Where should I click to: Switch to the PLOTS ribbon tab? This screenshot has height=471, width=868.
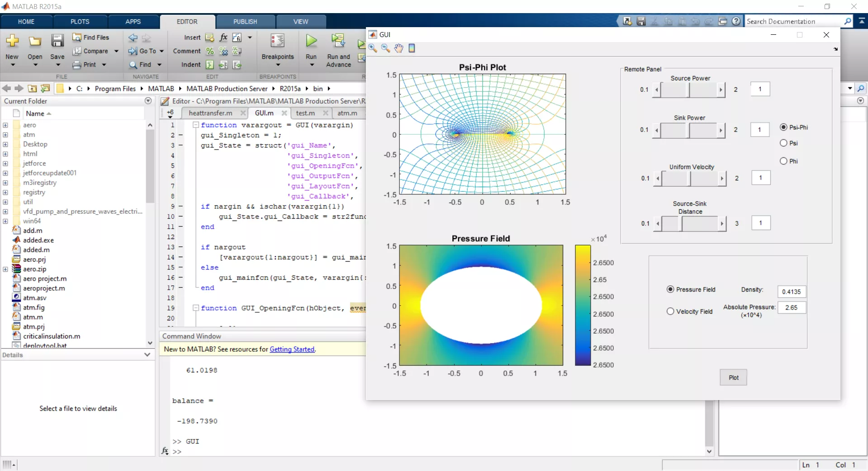click(80, 22)
